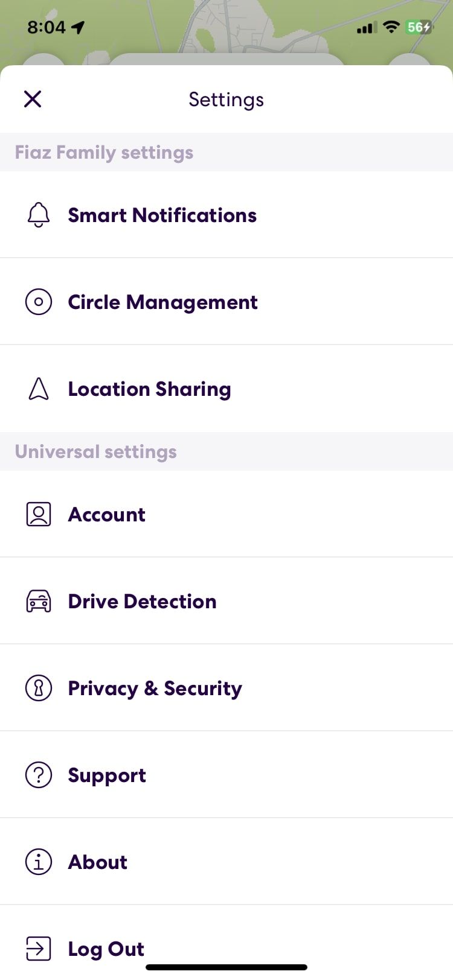Select the Log Out exit icon
The width and height of the screenshot is (453, 980).
click(x=39, y=949)
